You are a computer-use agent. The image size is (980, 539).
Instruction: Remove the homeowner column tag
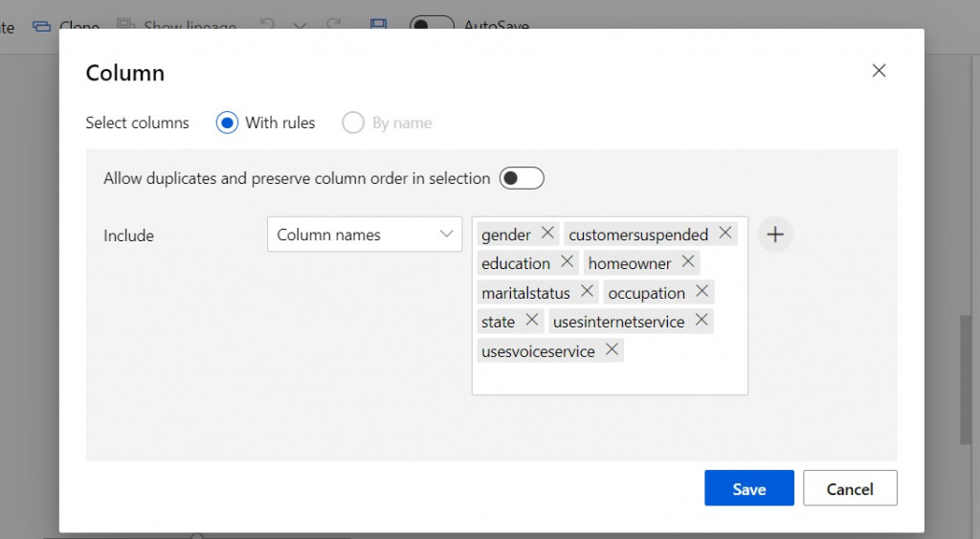(x=688, y=261)
